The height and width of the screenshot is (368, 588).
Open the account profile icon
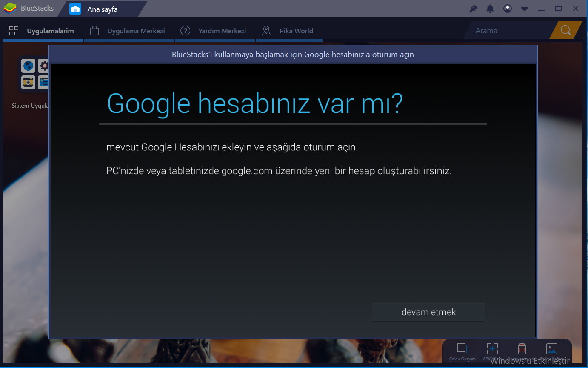(507, 9)
